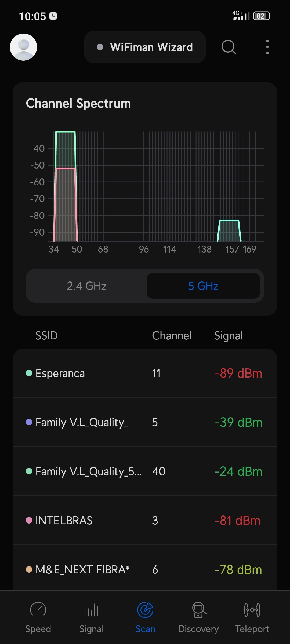Image resolution: width=290 pixels, height=644 pixels.
Task: Sort networks by Channel column
Action: click(172, 336)
